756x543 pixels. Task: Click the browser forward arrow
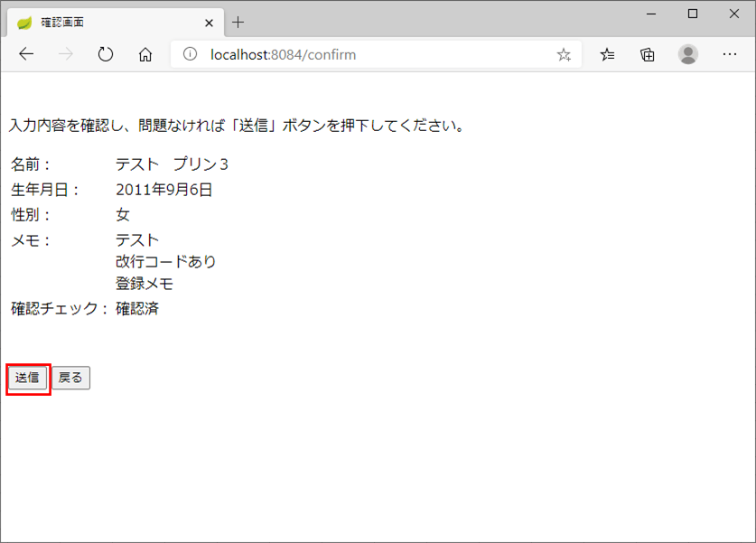click(66, 54)
